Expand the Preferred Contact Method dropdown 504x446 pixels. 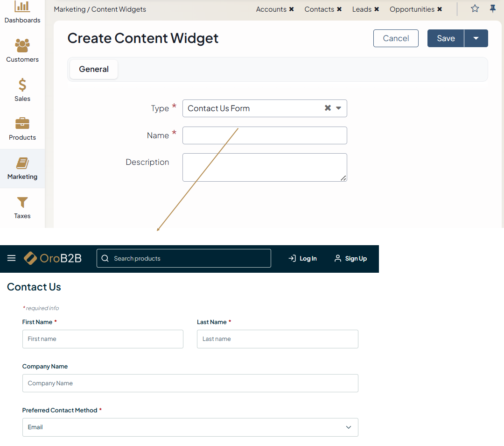click(x=348, y=427)
